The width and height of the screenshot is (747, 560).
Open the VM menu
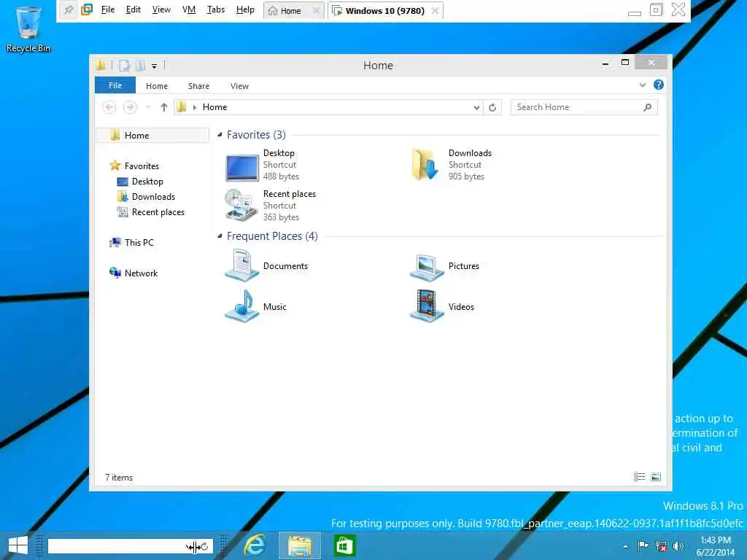pyautogui.click(x=189, y=9)
